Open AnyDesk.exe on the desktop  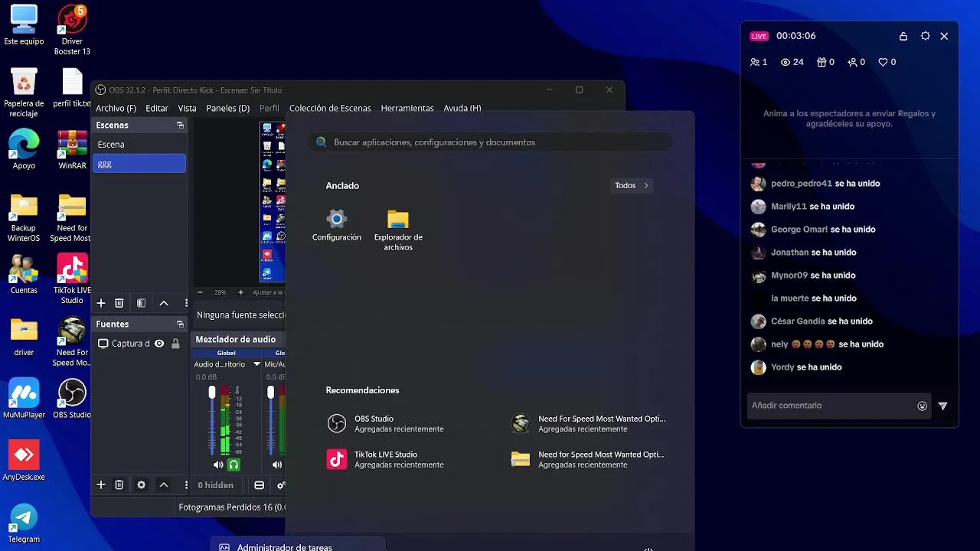24,461
